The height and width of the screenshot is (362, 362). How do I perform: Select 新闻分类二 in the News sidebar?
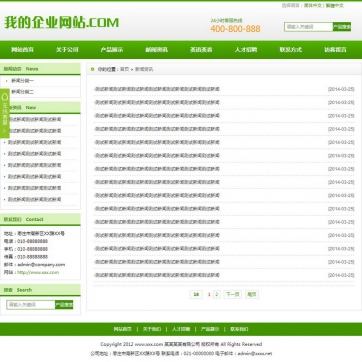[x=23, y=92]
